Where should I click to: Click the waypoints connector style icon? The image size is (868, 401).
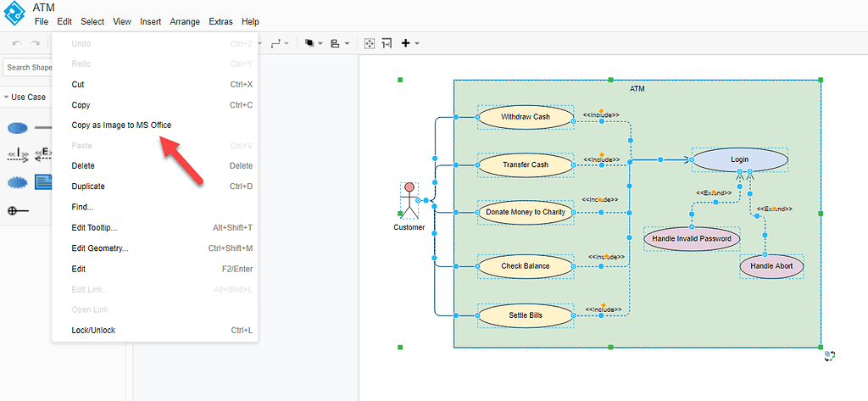[x=275, y=43]
